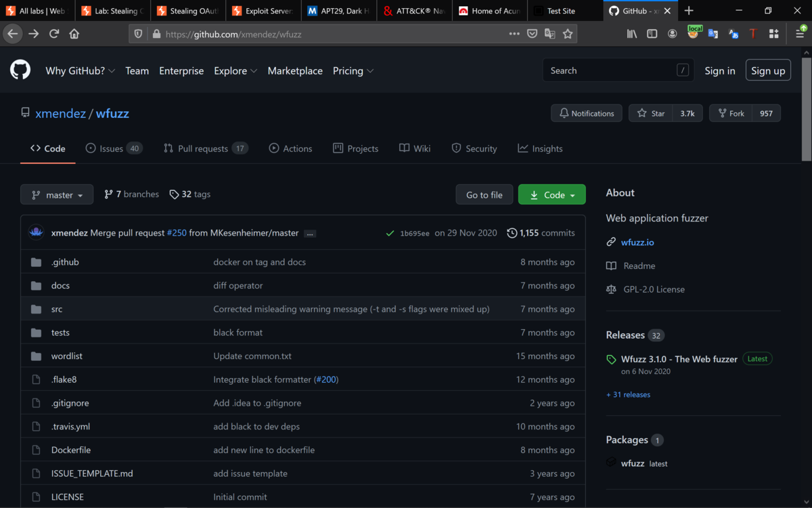
Task: Open the wfuzz.io website link
Action: pos(637,242)
